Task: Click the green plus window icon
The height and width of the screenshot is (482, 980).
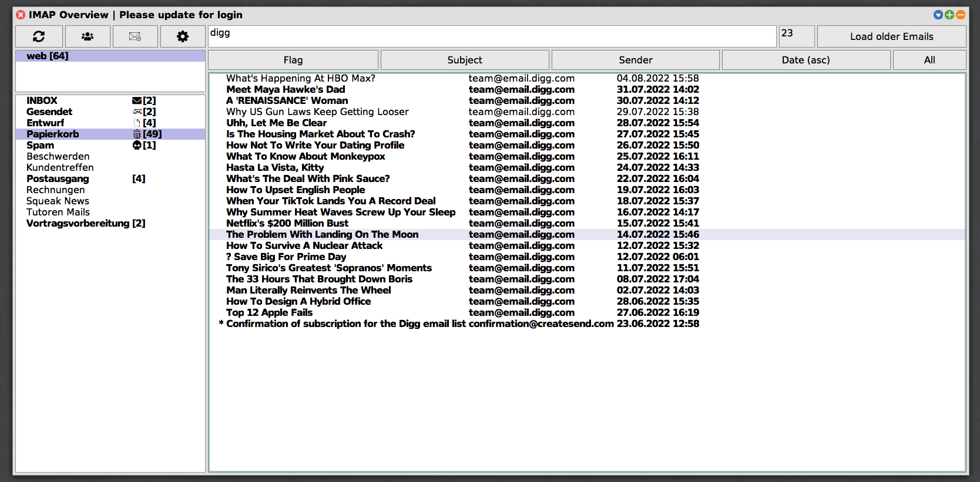Action: 949,15
